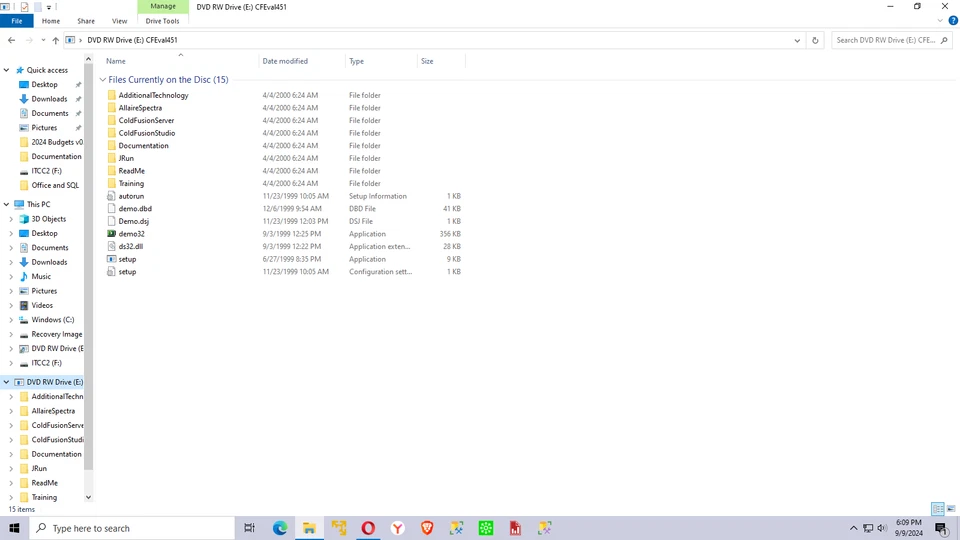The image size is (960, 540).
Task: Sort by the Name column header
Action: (x=116, y=61)
